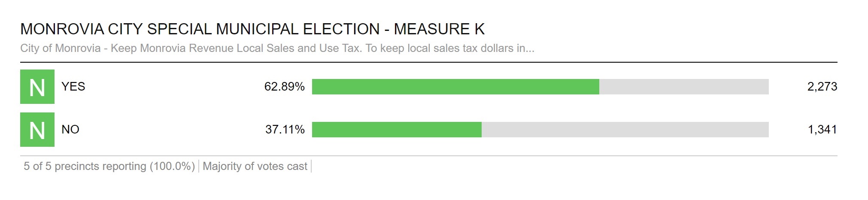Click the 62.89% percentage value
Viewport: 868px width, 200px height.
click(x=284, y=87)
